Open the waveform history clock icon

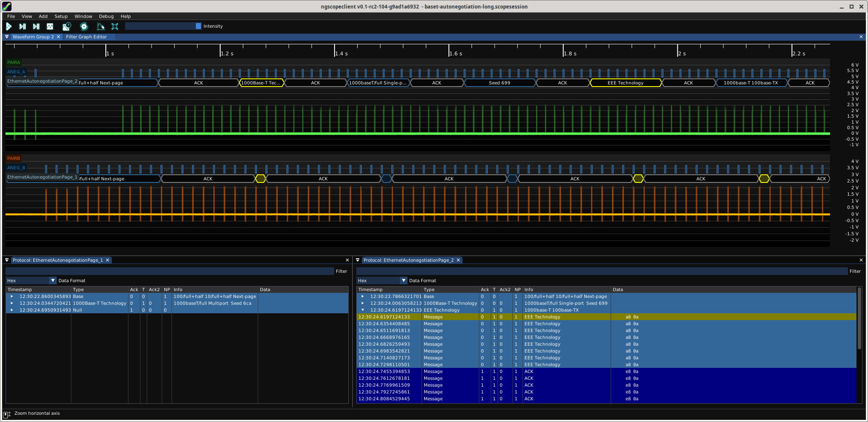(67, 26)
